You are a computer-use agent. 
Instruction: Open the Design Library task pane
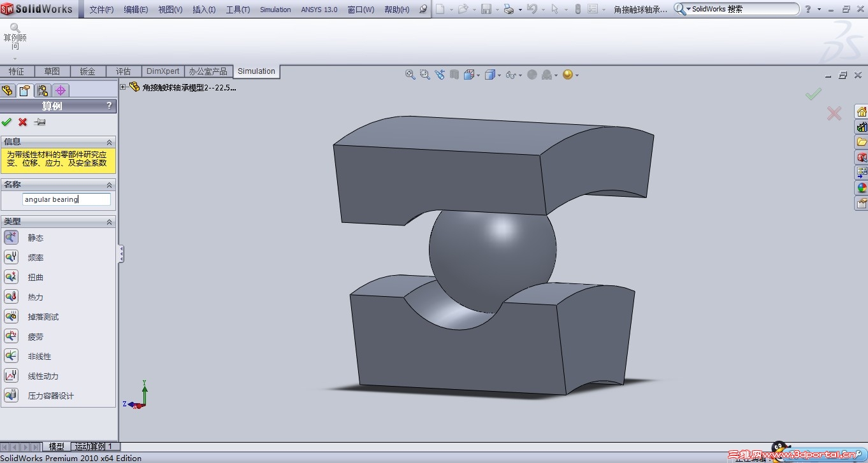click(x=862, y=127)
